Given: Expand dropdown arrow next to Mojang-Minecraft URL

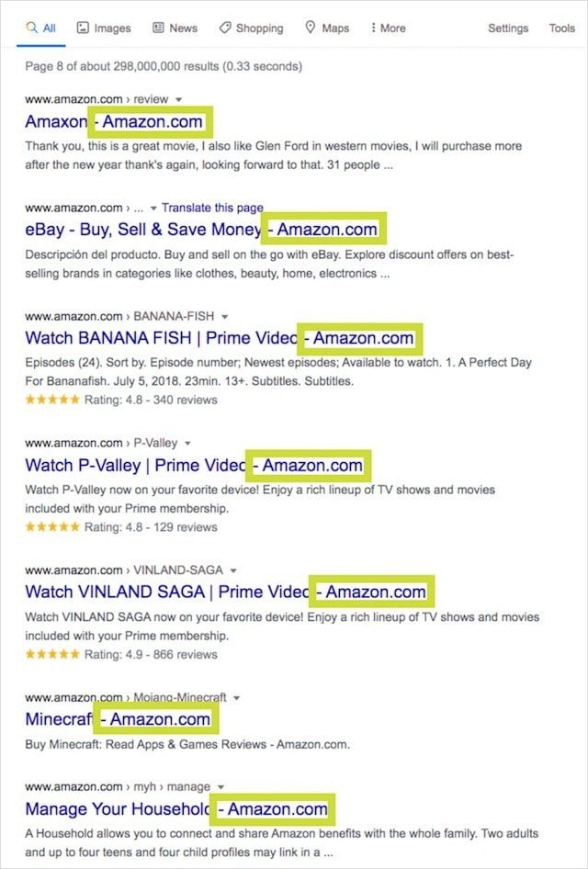Looking at the screenshot, I should [x=237, y=697].
